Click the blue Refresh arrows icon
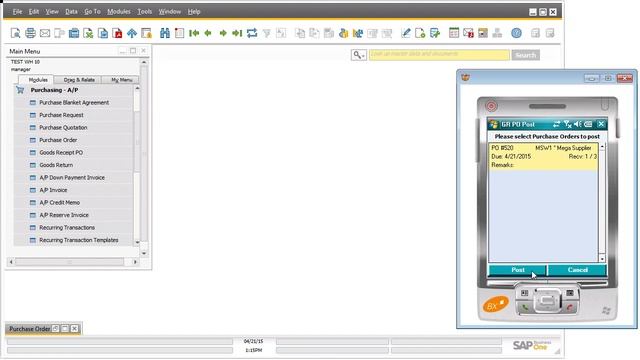Screen dimensions: 640x360 [x=252, y=33]
